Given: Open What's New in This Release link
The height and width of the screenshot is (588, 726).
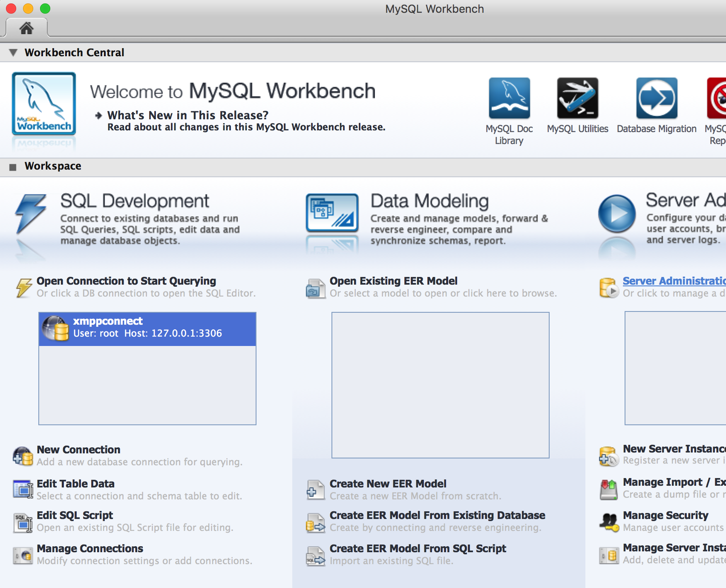Looking at the screenshot, I should [x=188, y=115].
